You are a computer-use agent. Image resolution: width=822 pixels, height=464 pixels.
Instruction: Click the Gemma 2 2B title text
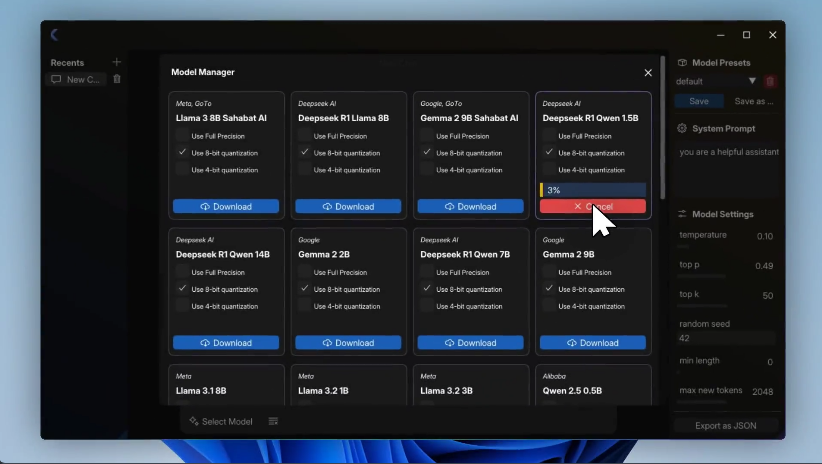click(324, 254)
